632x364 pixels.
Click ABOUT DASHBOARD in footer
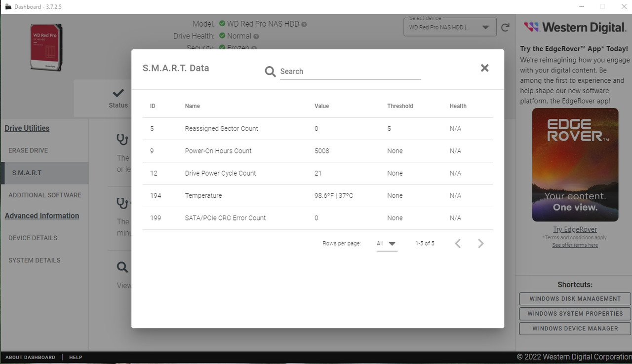pos(30,357)
